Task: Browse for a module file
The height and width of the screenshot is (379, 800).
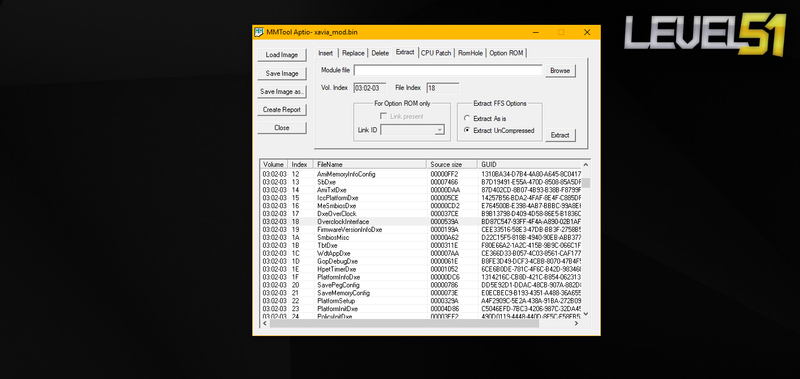Action: point(560,71)
